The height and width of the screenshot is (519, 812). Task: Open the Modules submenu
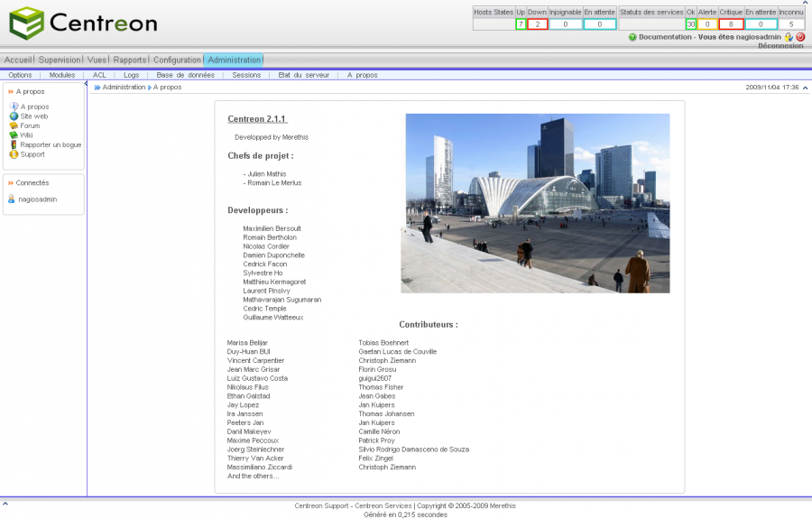coord(62,75)
